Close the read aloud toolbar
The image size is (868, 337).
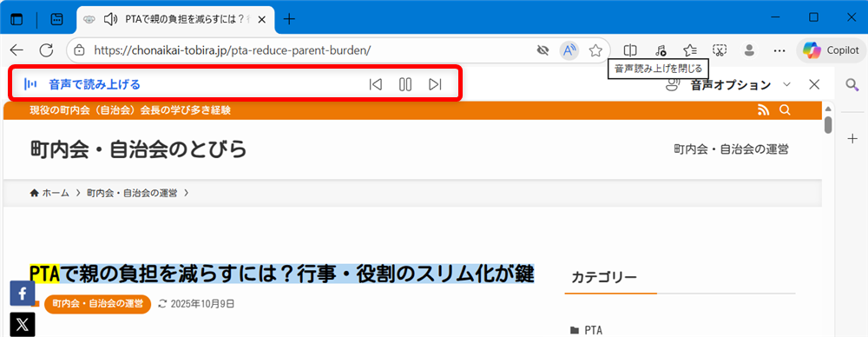pos(814,85)
